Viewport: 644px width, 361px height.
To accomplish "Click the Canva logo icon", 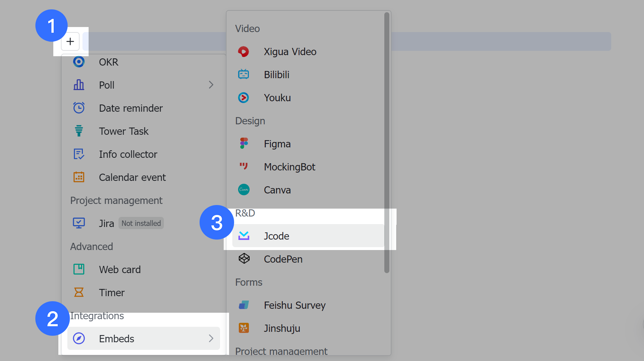I will pos(244,190).
